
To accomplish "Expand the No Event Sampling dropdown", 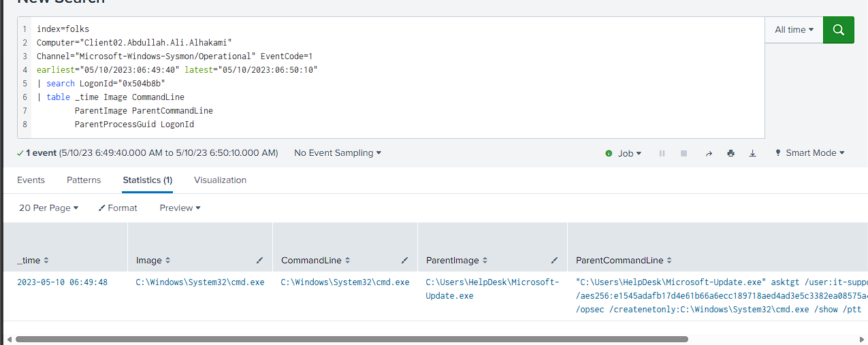I will coord(338,153).
